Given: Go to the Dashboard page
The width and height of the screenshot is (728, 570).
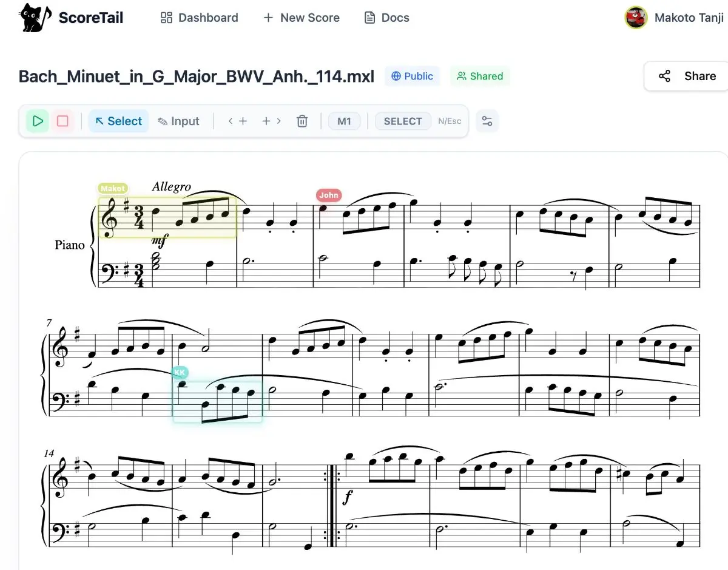Looking at the screenshot, I should pyautogui.click(x=199, y=18).
